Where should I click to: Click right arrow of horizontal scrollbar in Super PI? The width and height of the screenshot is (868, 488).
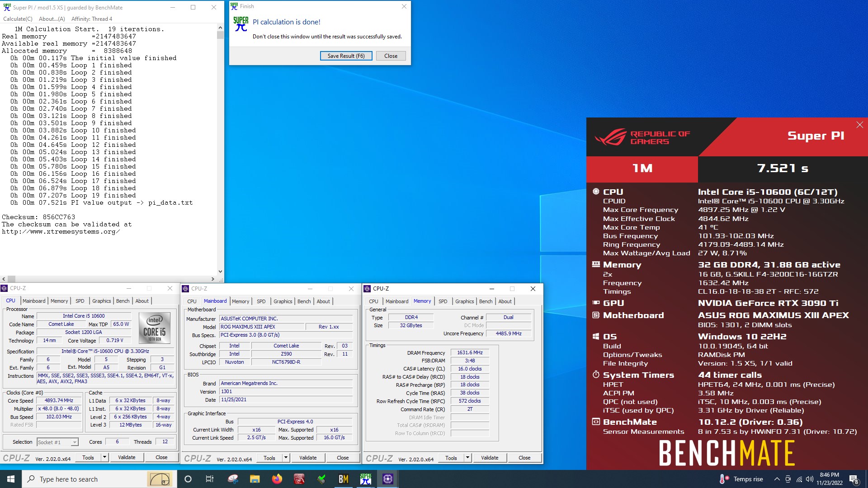point(213,279)
